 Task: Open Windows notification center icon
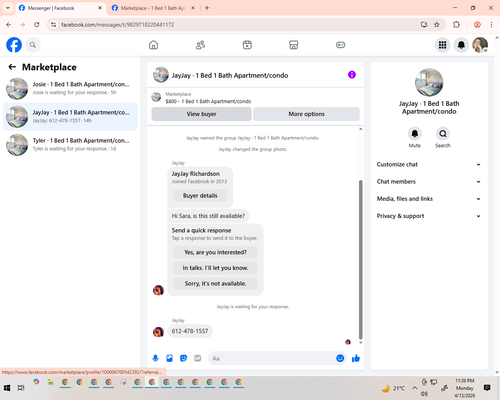[487, 388]
